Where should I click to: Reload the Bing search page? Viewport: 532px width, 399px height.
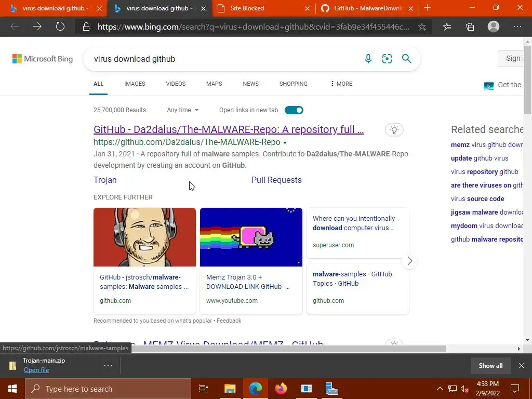tap(60, 26)
